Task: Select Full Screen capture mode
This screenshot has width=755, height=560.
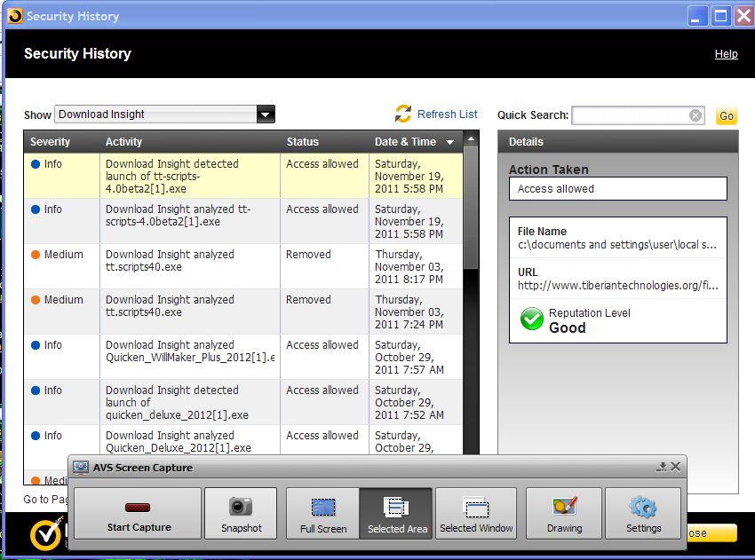Action: [x=322, y=513]
